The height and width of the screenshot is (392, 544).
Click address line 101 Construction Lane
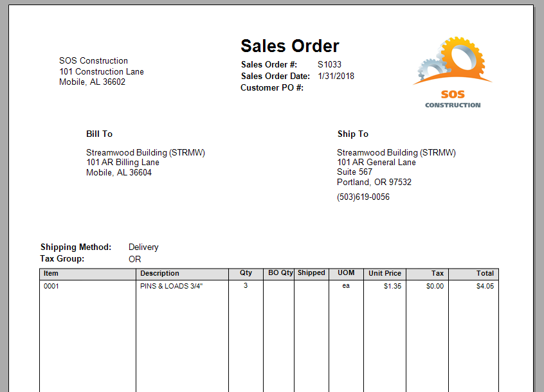pyautogui.click(x=102, y=71)
